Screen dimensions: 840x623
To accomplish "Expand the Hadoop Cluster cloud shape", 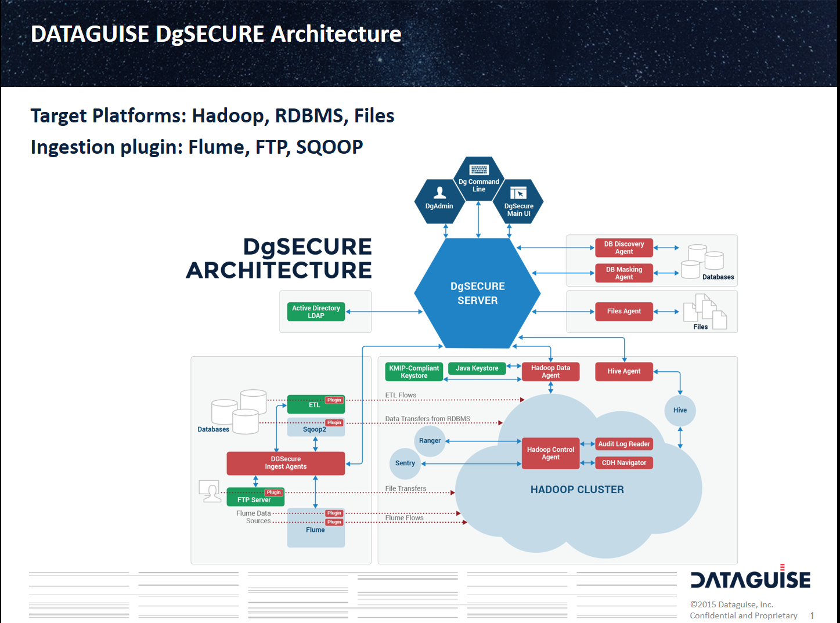I will (578, 489).
